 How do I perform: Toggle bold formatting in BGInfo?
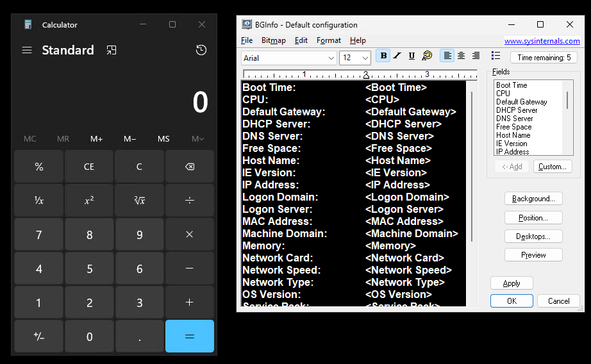[383, 56]
